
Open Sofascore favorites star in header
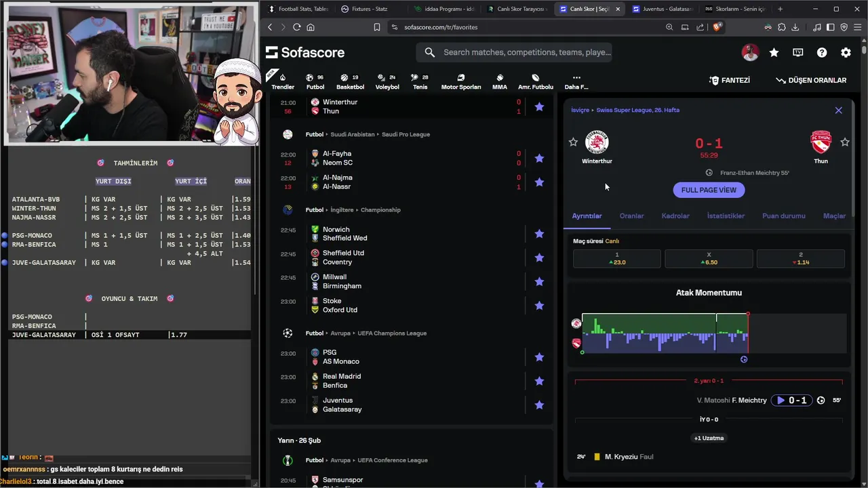(x=774, y=52)
